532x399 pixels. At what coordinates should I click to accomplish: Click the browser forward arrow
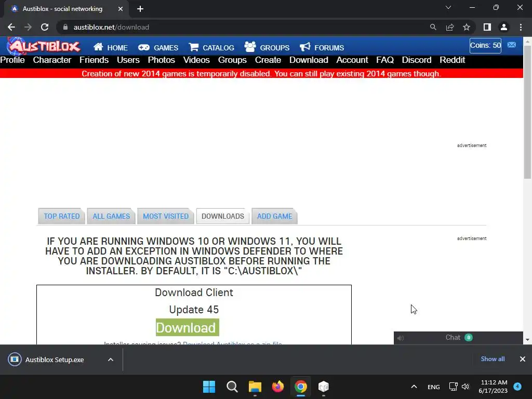(x=28, y=27)
